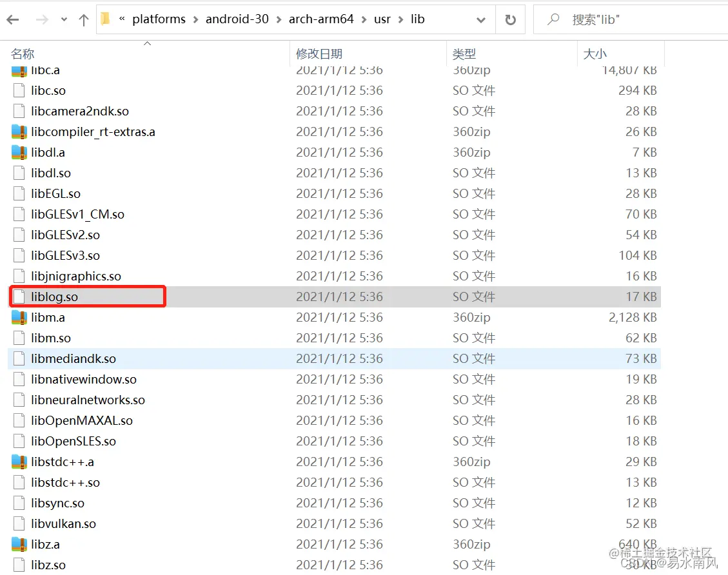Click the 52 KB size of libvulkan.so

click(x=641, y=524)
